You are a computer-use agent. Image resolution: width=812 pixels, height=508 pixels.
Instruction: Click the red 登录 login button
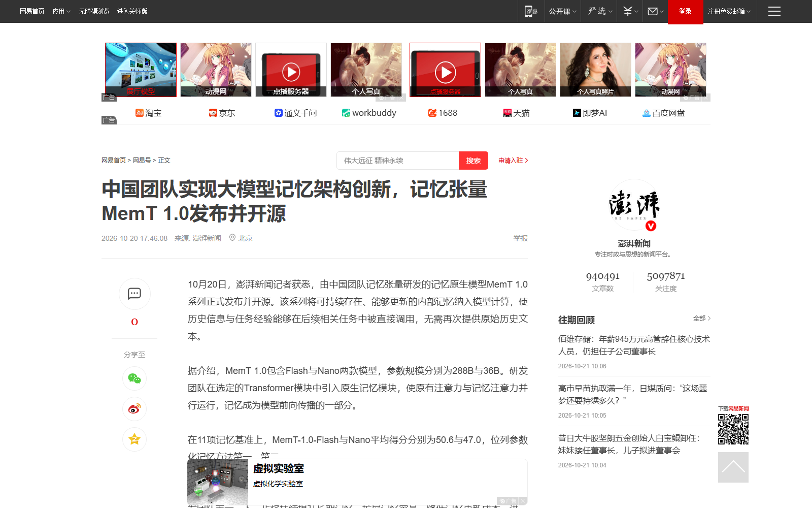click(x=685, y=11)
